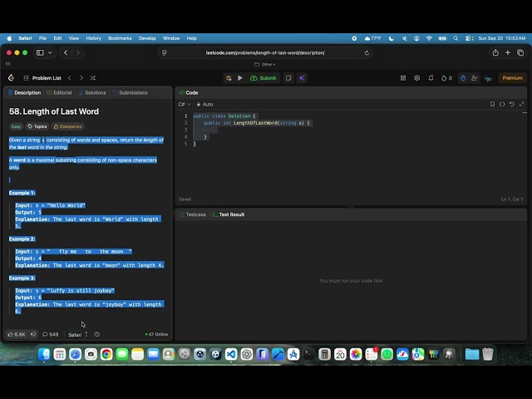Open the layout grid icon
This screenshot has height=399, width=532.
coord(403,78)
